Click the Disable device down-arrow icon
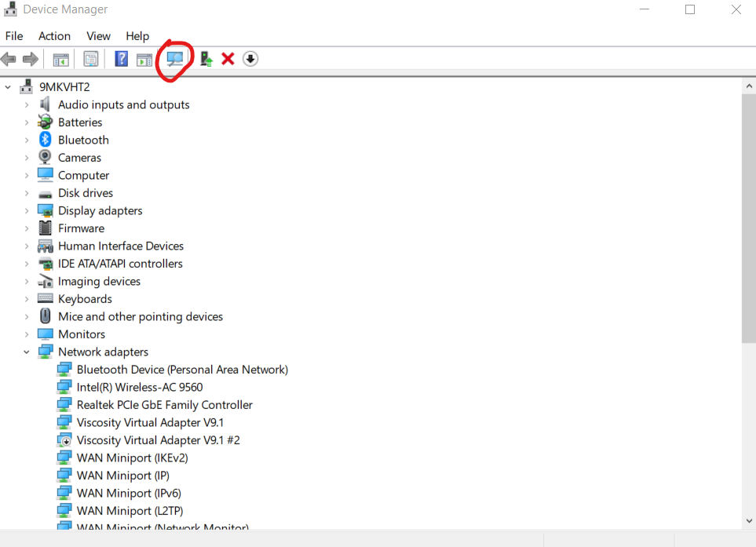 (250, 59)
